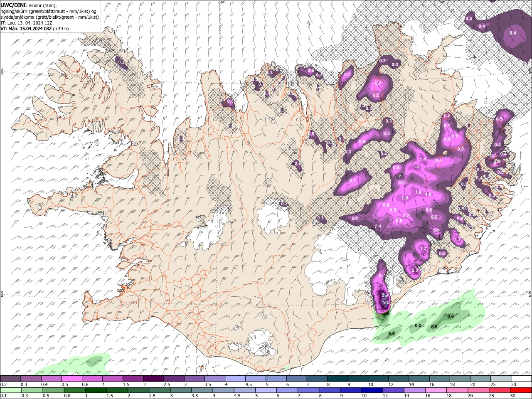Click the 4–4.5 periwinkle swatch in the upper legend
Viewport: 532px width, 399px height.
[x=235, y=379]
